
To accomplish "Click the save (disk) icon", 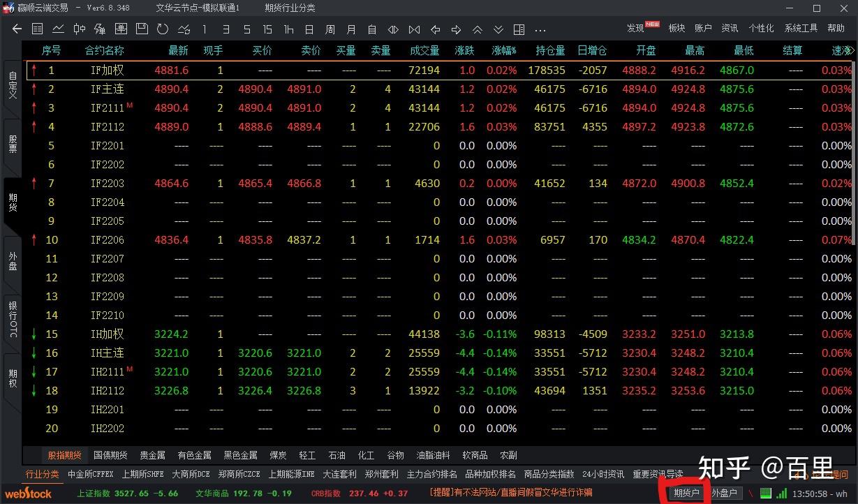I will coord(143,29).
